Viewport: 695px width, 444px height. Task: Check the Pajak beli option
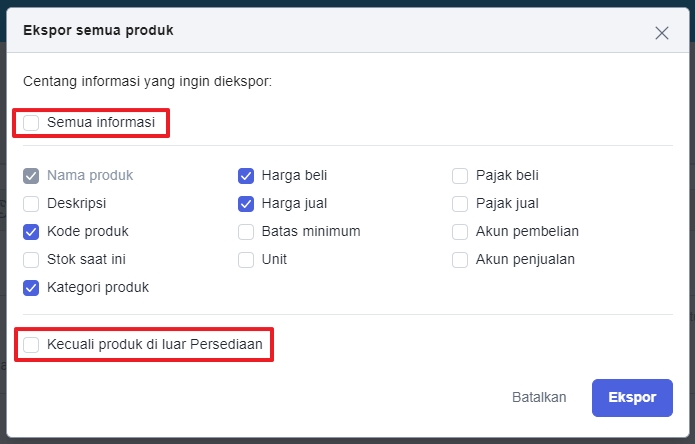click(x=460, y=176)
